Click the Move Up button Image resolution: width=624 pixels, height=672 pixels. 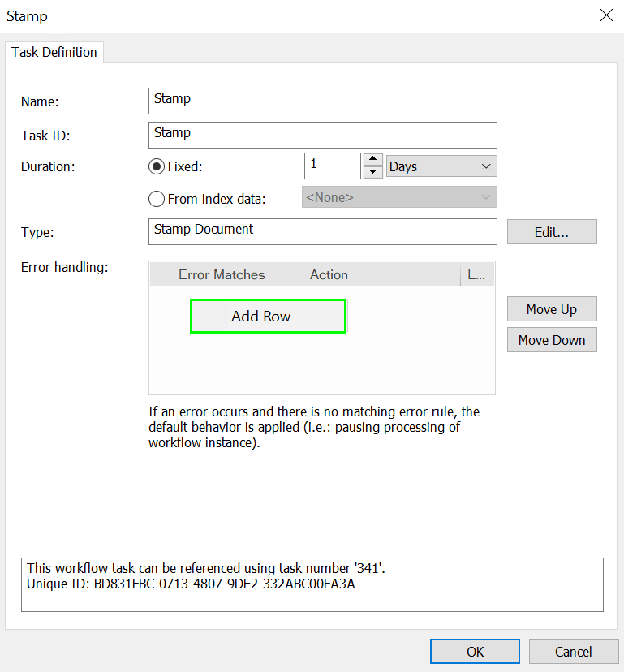click(552, 309)
